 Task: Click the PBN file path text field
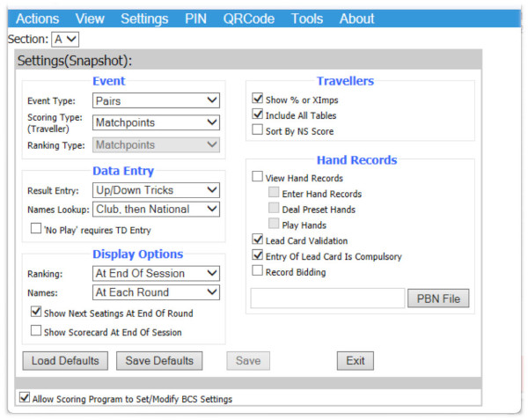click(326, 298)
